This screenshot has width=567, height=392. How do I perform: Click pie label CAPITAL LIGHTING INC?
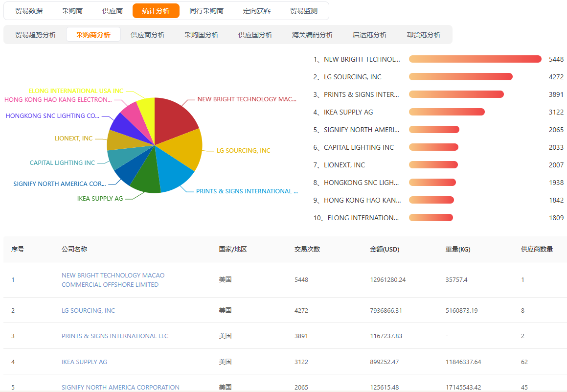[62, 163]
